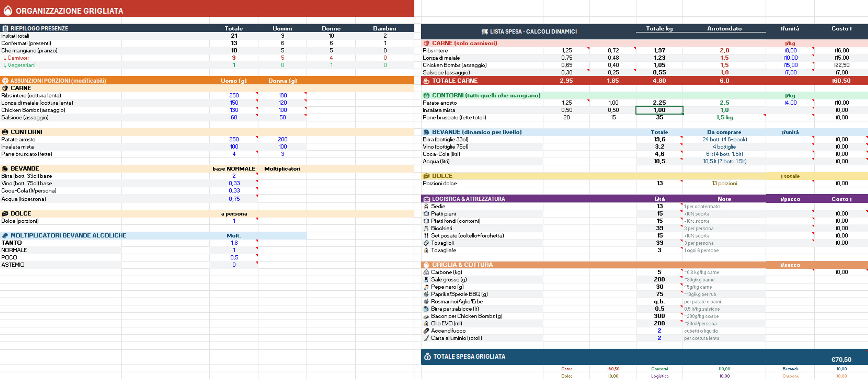Select the Carbone (kg) quantity value 5
This screenshot has height=379, width=868.
659,272
